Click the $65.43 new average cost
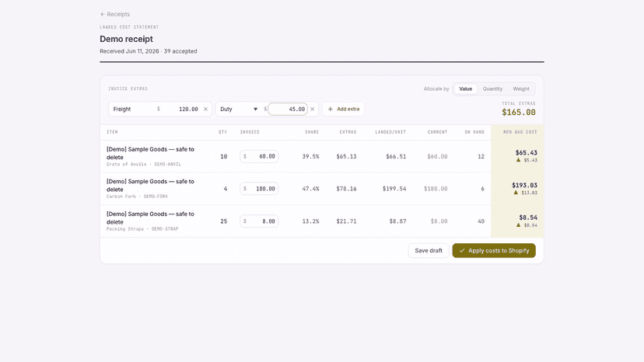 526,153
